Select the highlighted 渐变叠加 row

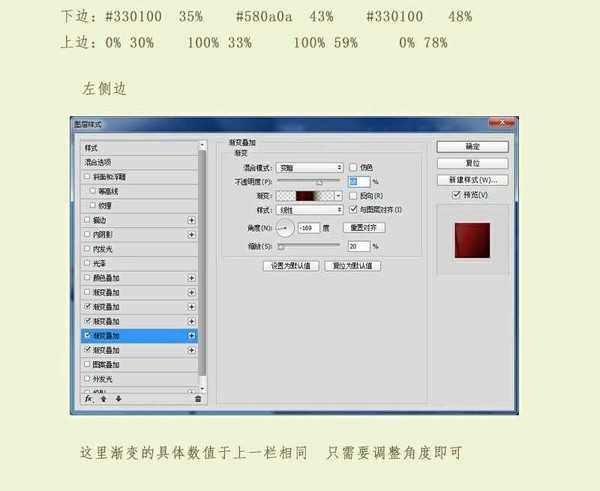click(139, 336)
